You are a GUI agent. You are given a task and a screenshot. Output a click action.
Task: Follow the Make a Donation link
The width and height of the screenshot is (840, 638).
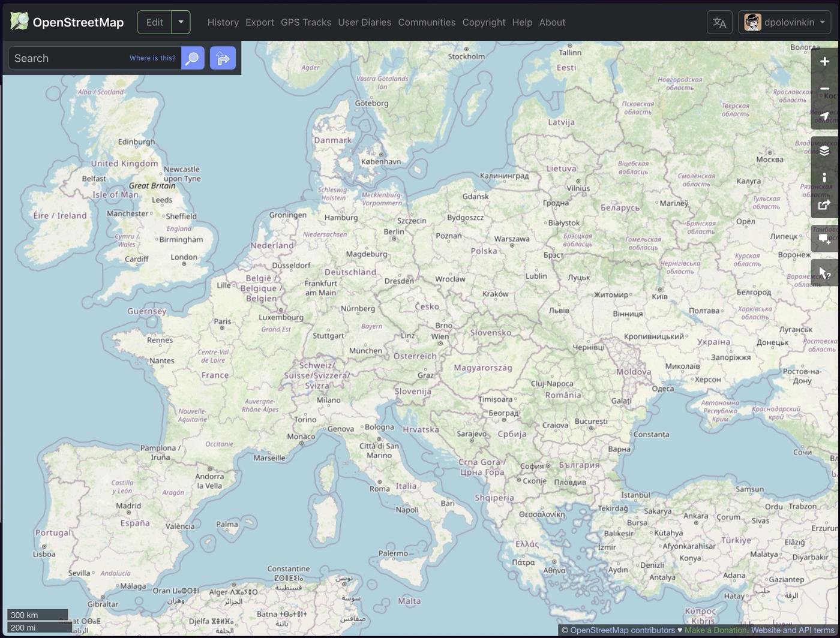pyautogui.click(x=715, y=630)
